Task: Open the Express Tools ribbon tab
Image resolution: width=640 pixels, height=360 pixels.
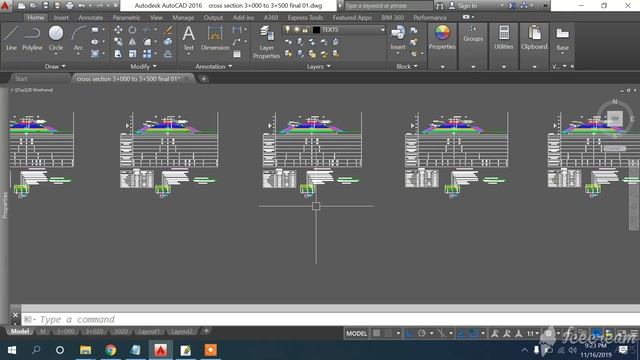Action: tap(305, 18)
